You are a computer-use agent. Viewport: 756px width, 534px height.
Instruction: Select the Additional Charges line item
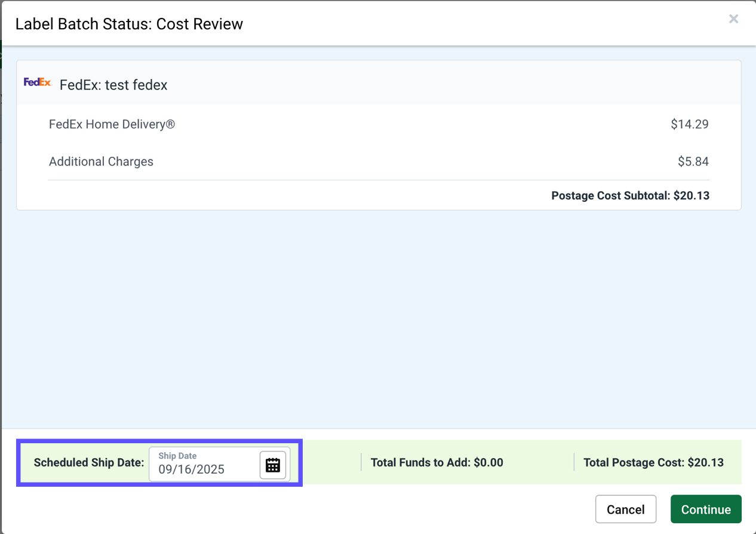[x=101, y=161]
